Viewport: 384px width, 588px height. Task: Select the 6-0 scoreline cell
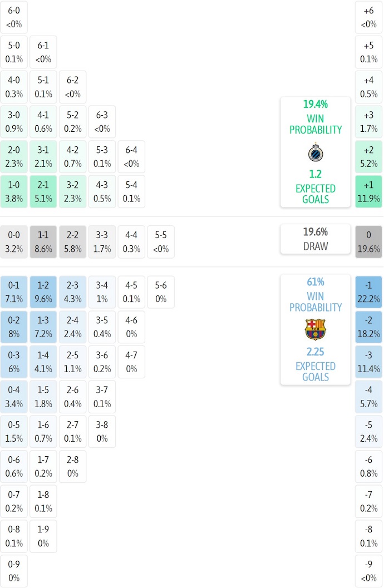coord(14,17)
